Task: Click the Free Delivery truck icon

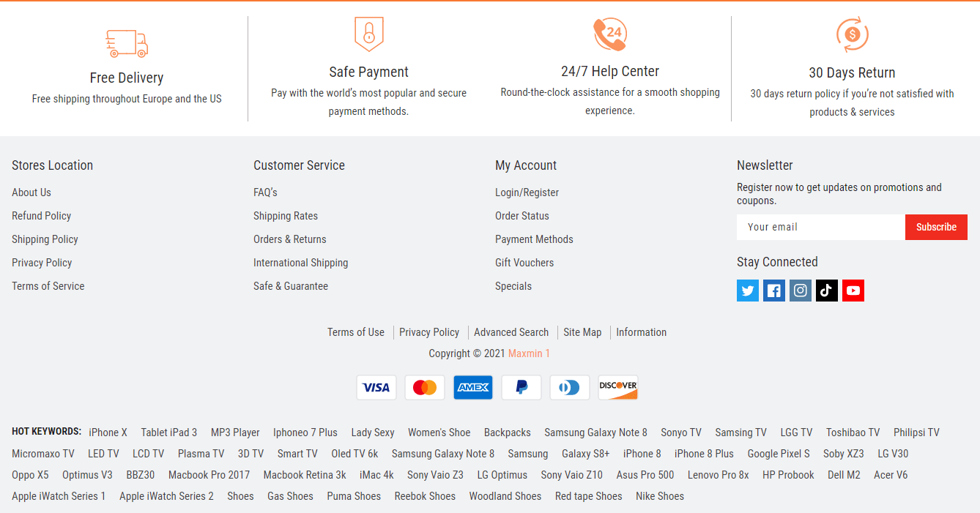Action: pos(127,44)
